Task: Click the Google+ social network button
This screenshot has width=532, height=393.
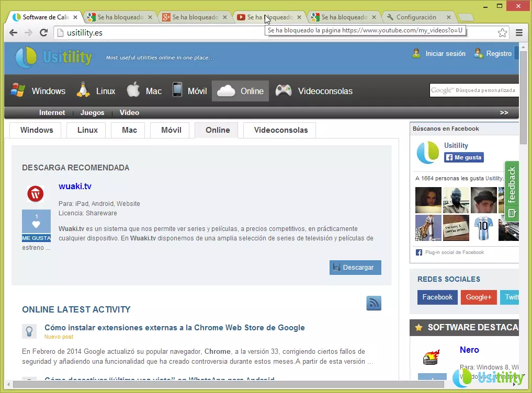Action: [x=478, y=297]
